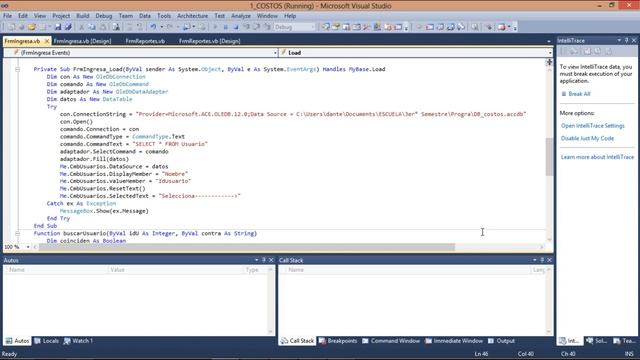640x360 pixels.
Task: Toggle auto-hide pin on Autos panel
Action: 264,260
